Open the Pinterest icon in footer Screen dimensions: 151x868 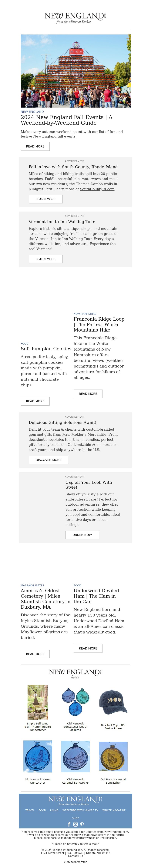coord(82,824)
